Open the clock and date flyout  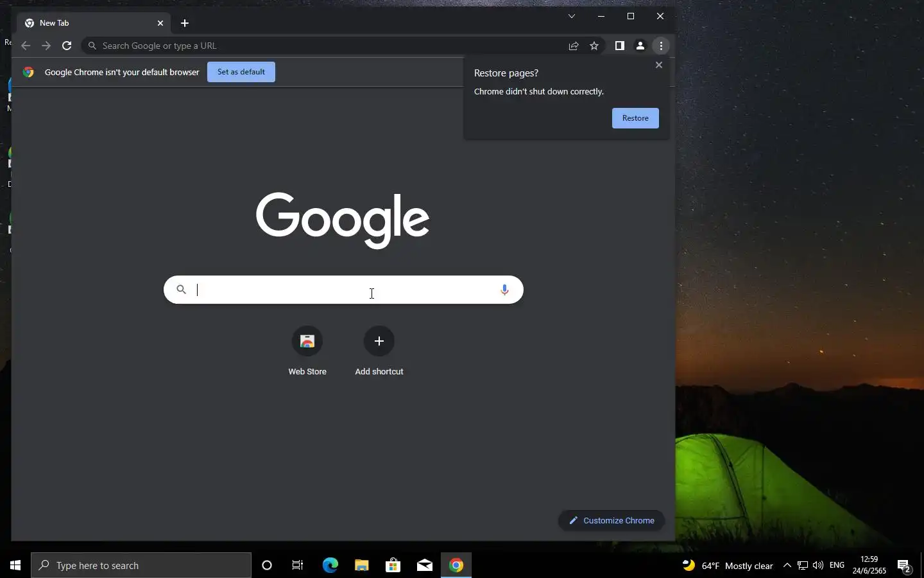click(x=869, y=565)
